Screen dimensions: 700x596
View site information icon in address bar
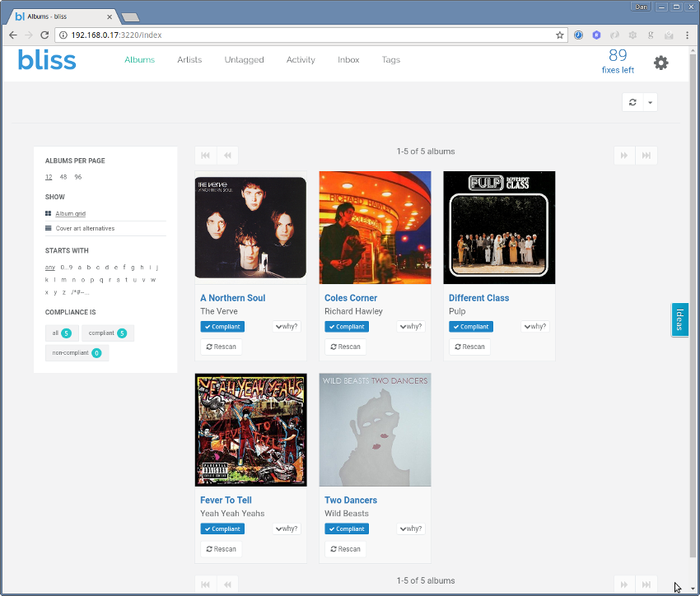click(x=63, y=35)
